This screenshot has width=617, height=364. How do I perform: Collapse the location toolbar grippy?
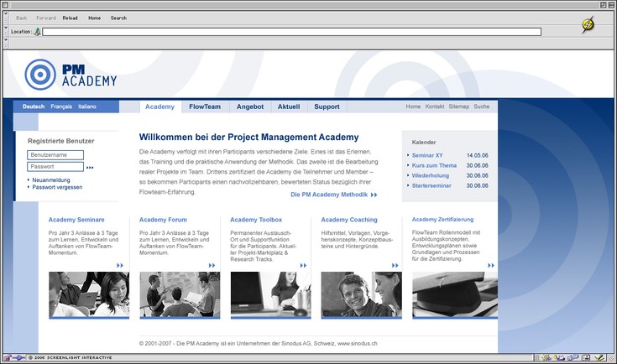click(x=6, y=31)
